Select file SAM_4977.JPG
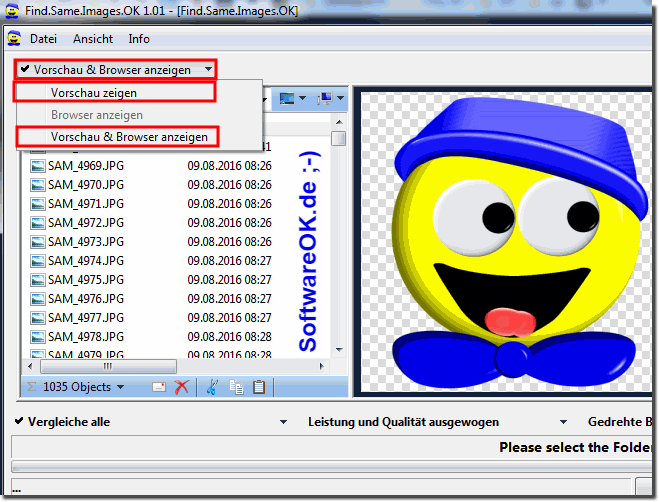Screen dimensions: 659x502 click(x=86, y=318)
